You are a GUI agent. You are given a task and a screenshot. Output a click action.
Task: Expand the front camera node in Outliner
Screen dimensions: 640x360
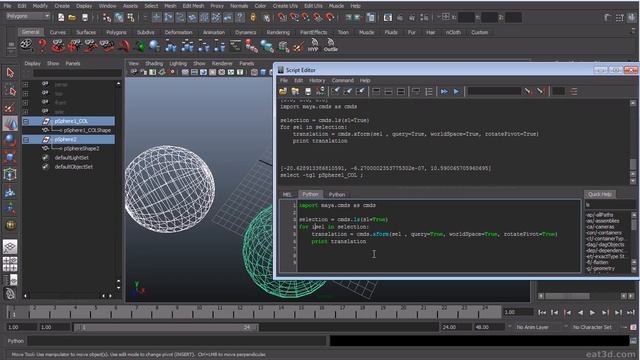(26, 102)
